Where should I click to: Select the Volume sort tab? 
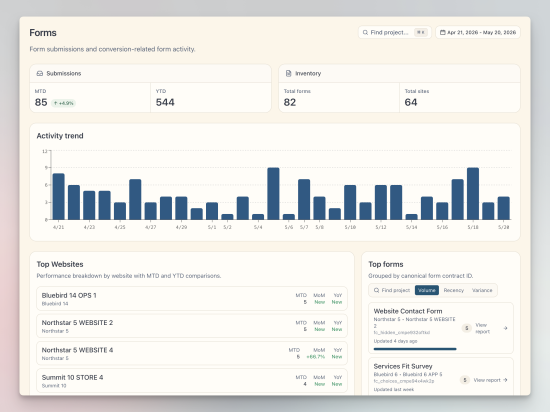pos(427,290)
